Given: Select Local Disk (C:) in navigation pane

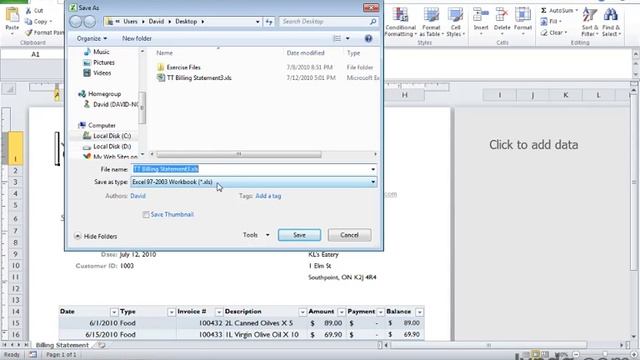Looking at the screenshot, I should coord(107,136).
